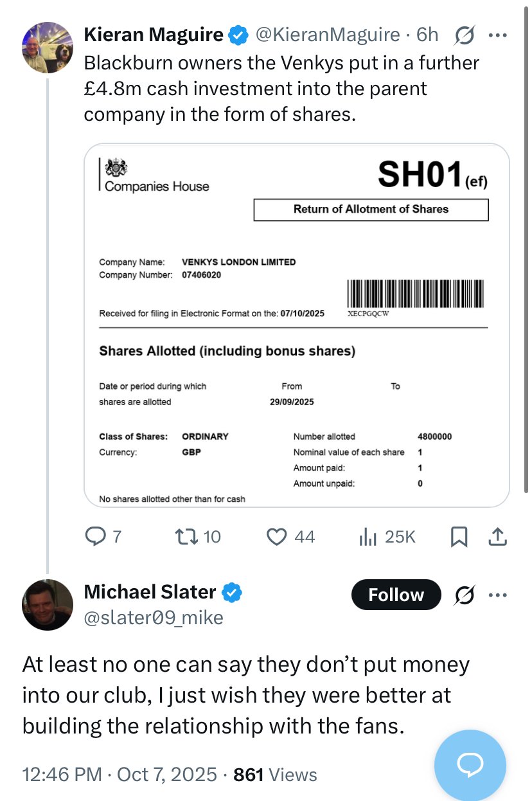The image size is (532, 801).
Task: Click the Michael Slater display name
Action: click(150, 592)
